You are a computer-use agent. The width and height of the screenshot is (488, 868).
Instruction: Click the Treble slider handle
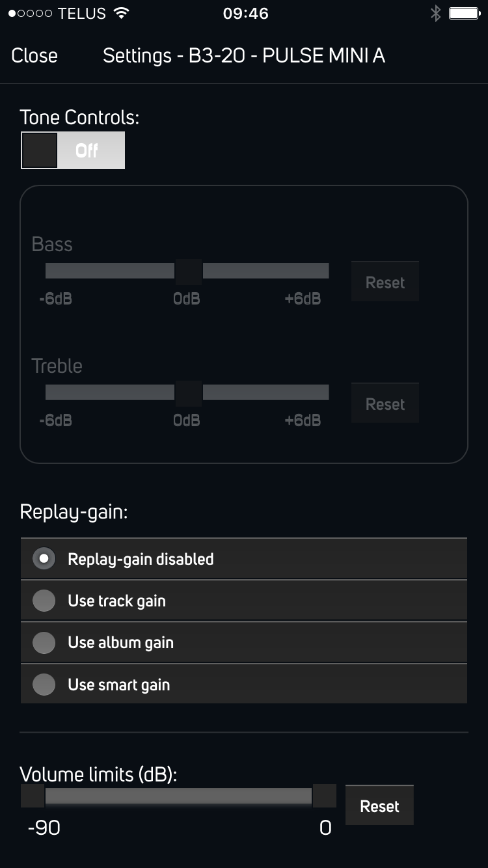[189, 392]
